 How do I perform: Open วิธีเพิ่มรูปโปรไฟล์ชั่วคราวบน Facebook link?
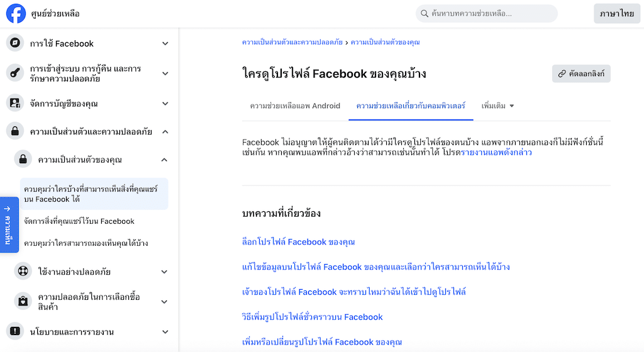(312, 317)
